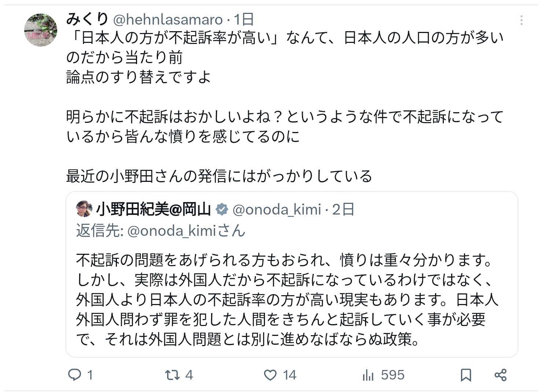Click the reply speech bubble icon

(x=75, y=375)
